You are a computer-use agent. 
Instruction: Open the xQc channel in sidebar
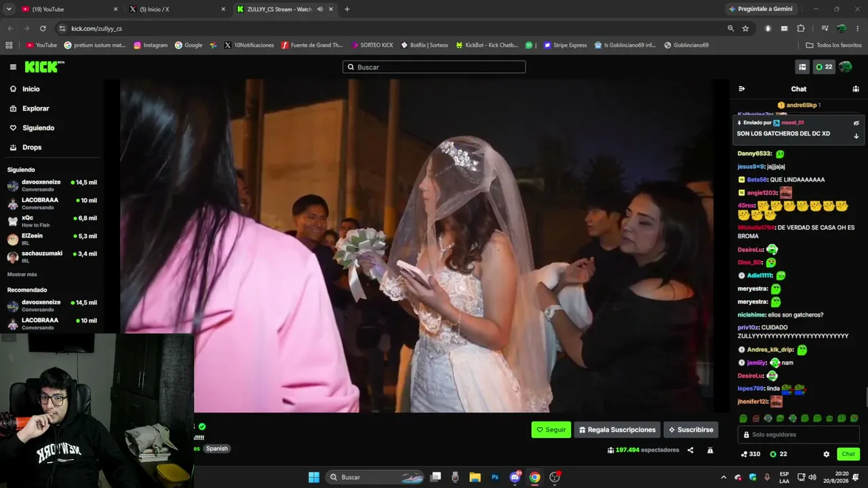pos(52,221)
